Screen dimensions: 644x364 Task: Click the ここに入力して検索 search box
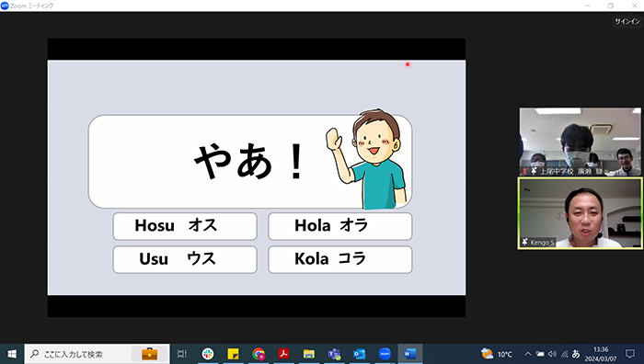pos(97,354)
